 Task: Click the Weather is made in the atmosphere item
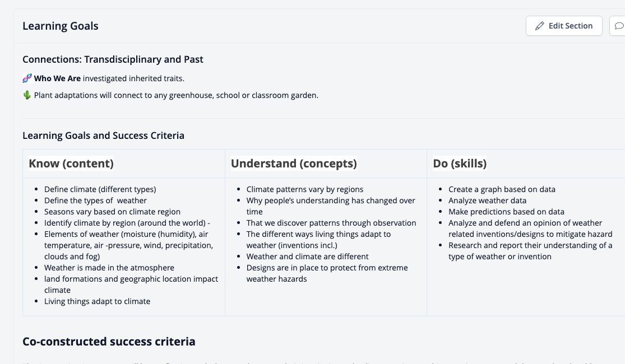tap(109, 268)
